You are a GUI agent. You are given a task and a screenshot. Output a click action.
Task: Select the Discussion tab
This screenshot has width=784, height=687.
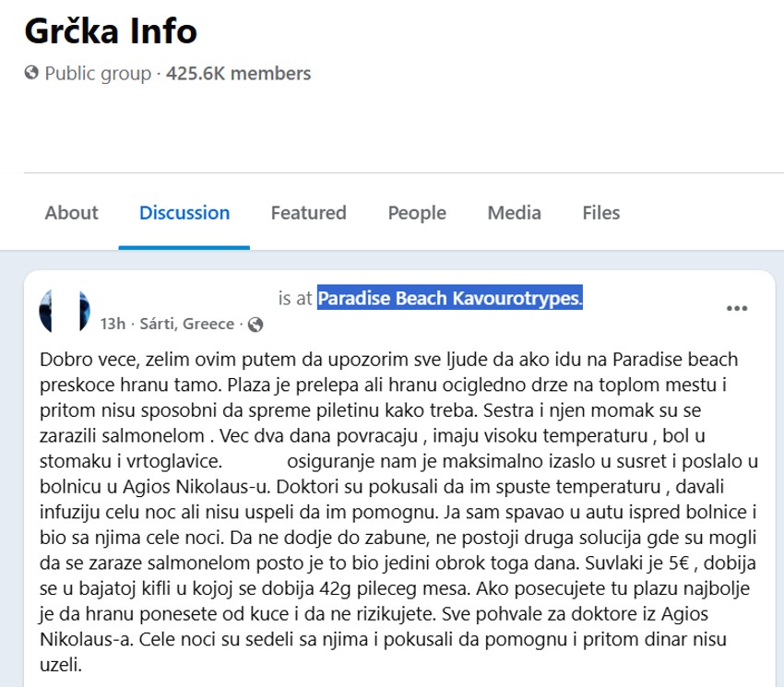click(x=184, y=212)
